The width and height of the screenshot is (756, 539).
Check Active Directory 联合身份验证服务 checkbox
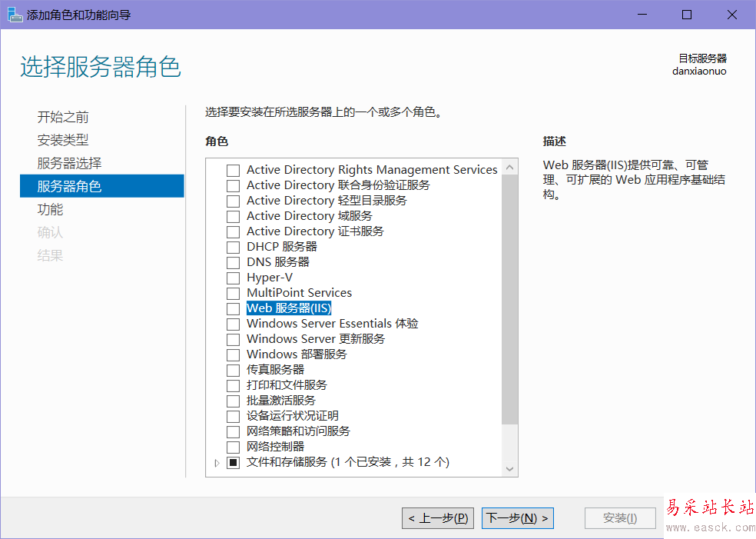click(234, 186)
